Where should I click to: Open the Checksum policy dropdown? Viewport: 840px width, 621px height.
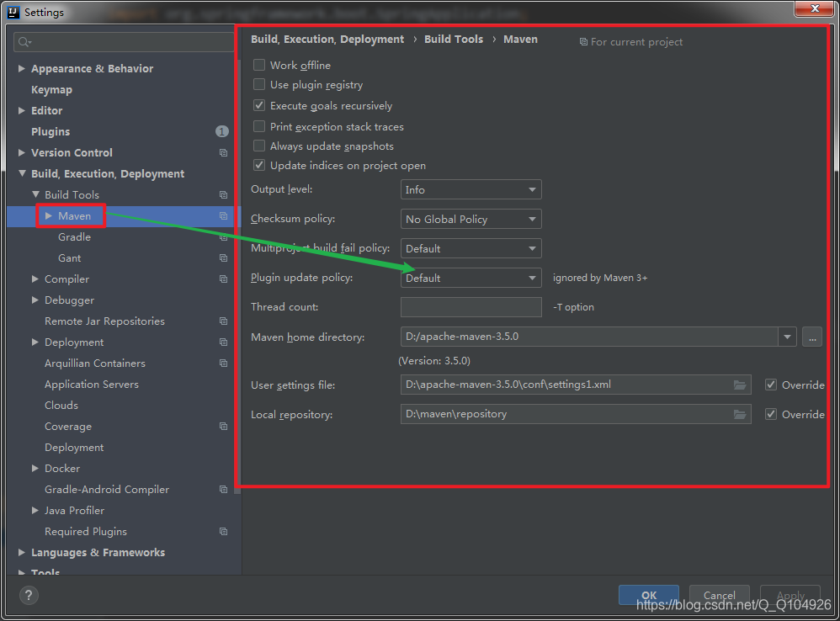[x=471, y=219]
